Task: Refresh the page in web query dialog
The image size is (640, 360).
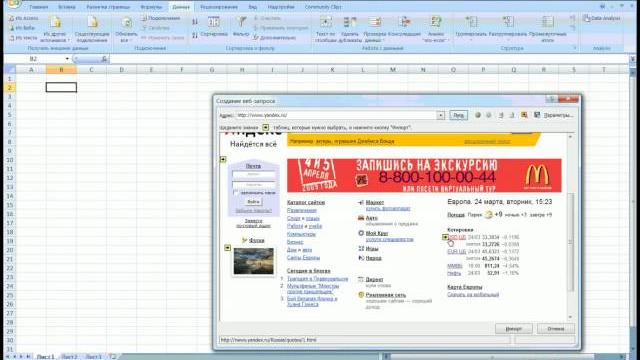Action: (x=512, y=115)
